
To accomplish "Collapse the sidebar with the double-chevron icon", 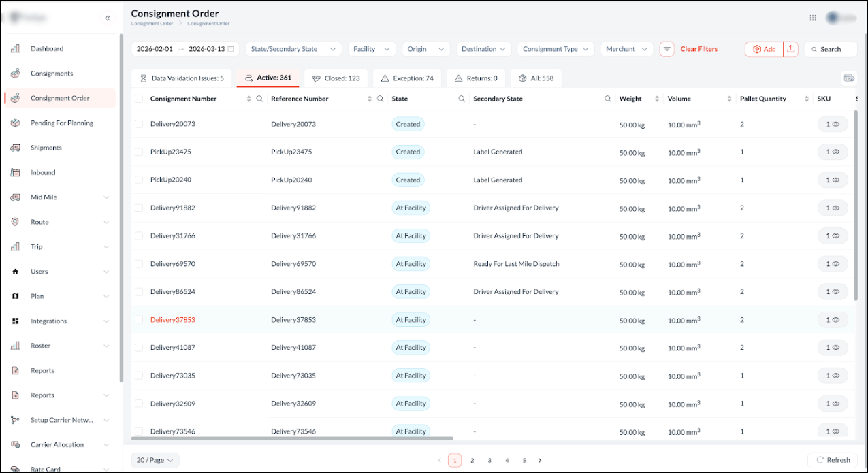I will click(108, 18).
